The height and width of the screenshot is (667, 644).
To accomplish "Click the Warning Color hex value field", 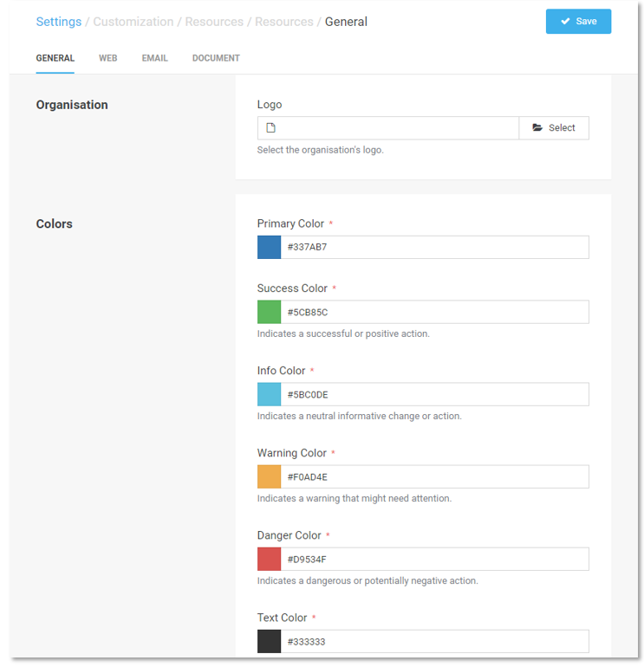I will coord(433,476).
